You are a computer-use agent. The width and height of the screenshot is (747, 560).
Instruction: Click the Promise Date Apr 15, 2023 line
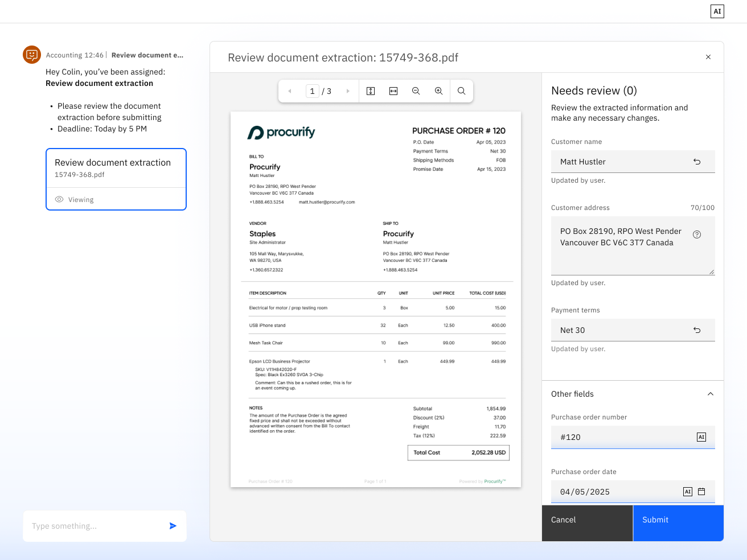[459, 169]
